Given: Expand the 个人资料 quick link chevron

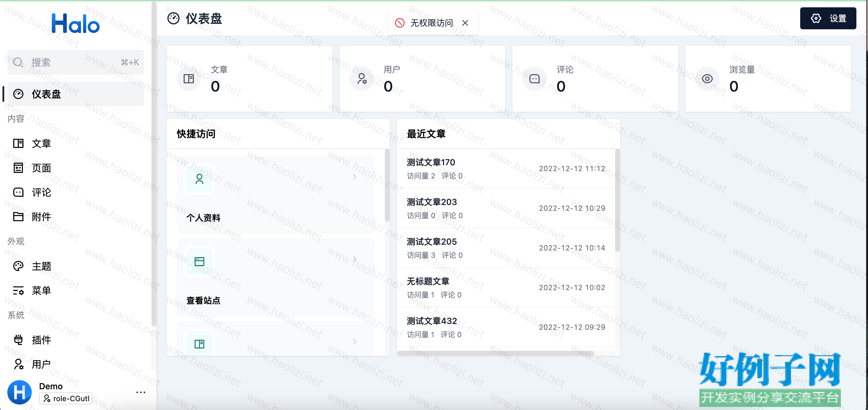Looking at the screenshot, I should (x=354, y=177).
